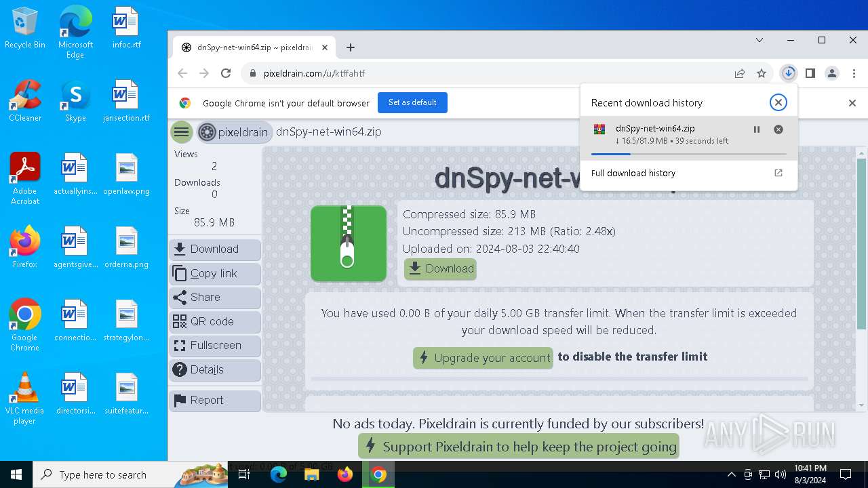Click green Download button under file info

pos(441,269)
